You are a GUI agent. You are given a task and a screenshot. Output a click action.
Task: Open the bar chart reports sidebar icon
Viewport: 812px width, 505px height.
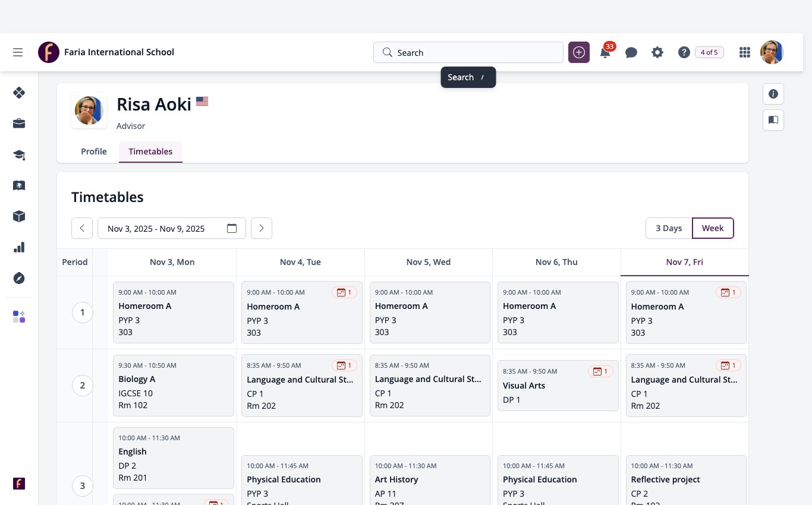coord(19,247)
